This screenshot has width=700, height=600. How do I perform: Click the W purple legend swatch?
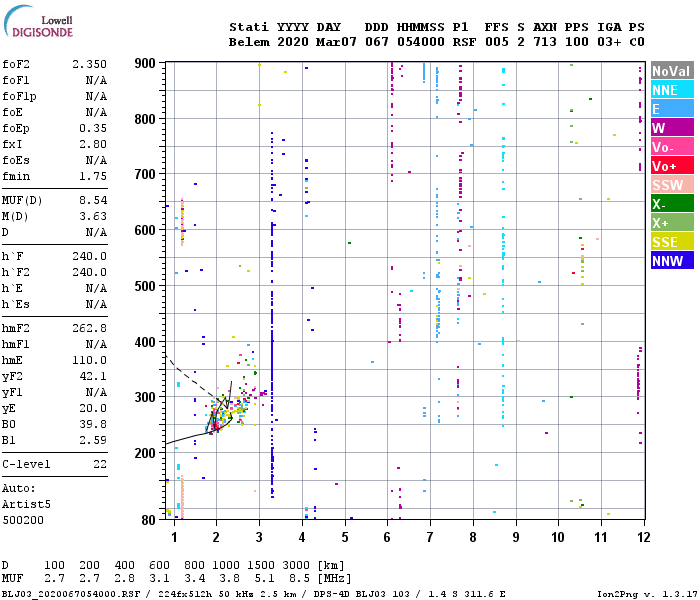click(672, 128)
